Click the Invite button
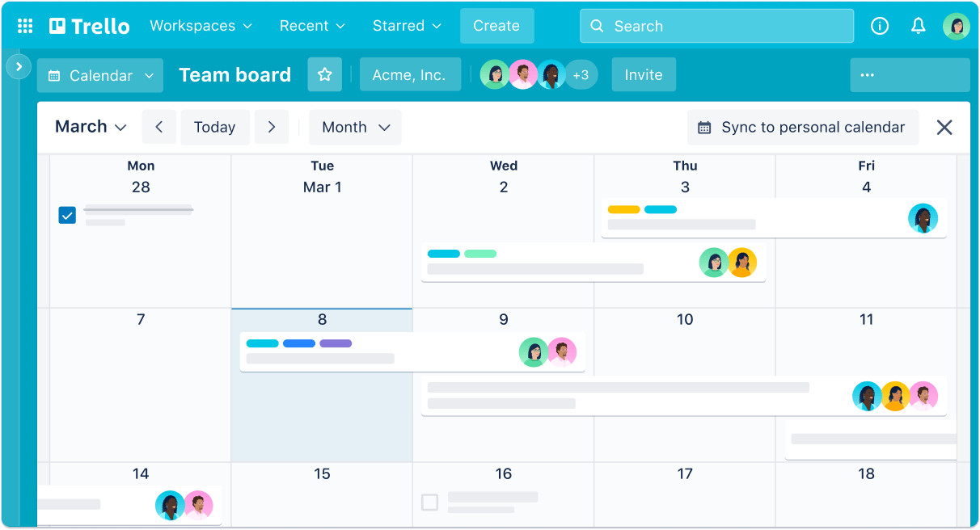Image resolution: width=980 pixels, height=530 pixels. pos(644,75)
